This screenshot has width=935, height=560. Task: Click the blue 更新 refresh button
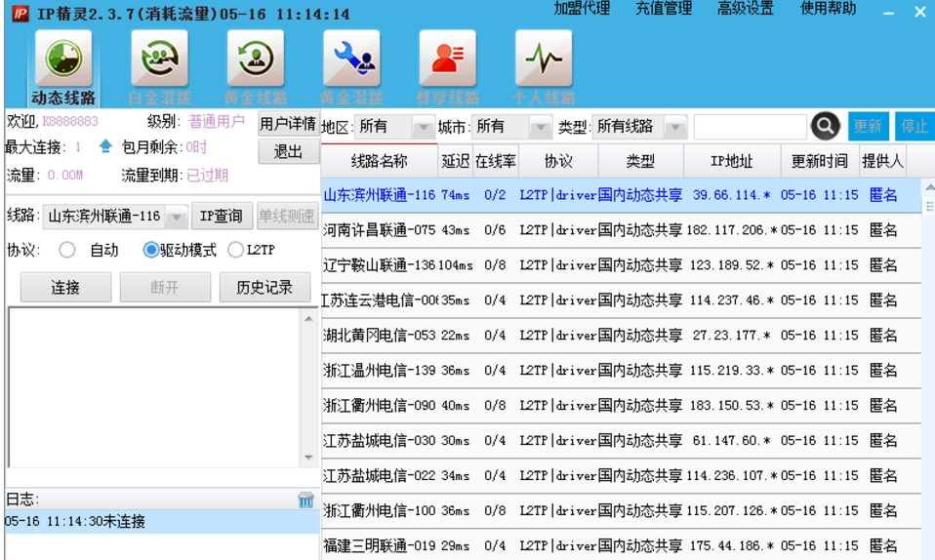(868, 126)
